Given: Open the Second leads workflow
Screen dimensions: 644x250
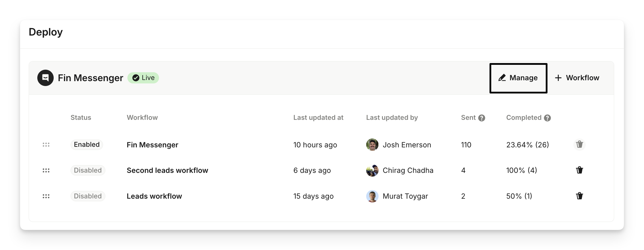Looking at the screenshot, I should [167, 170].
